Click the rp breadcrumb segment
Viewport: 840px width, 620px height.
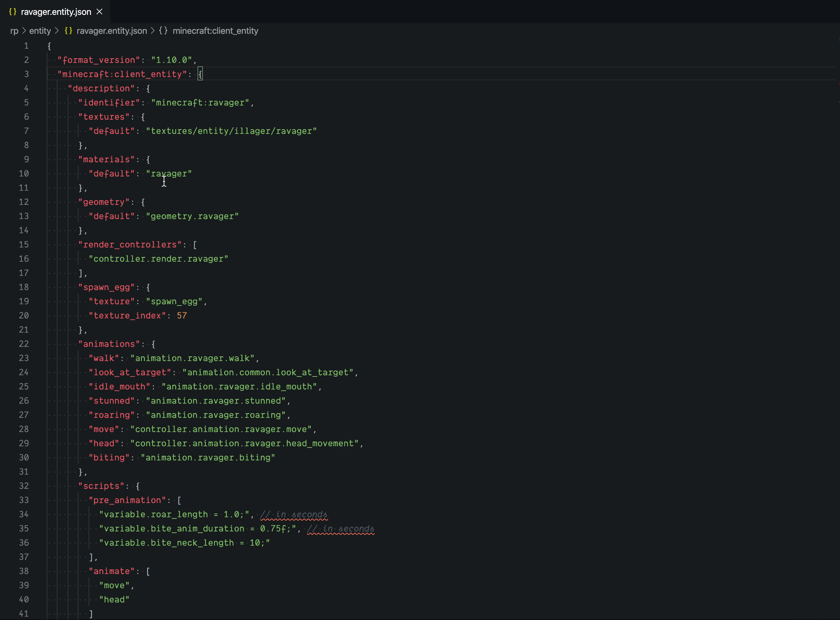14,31
